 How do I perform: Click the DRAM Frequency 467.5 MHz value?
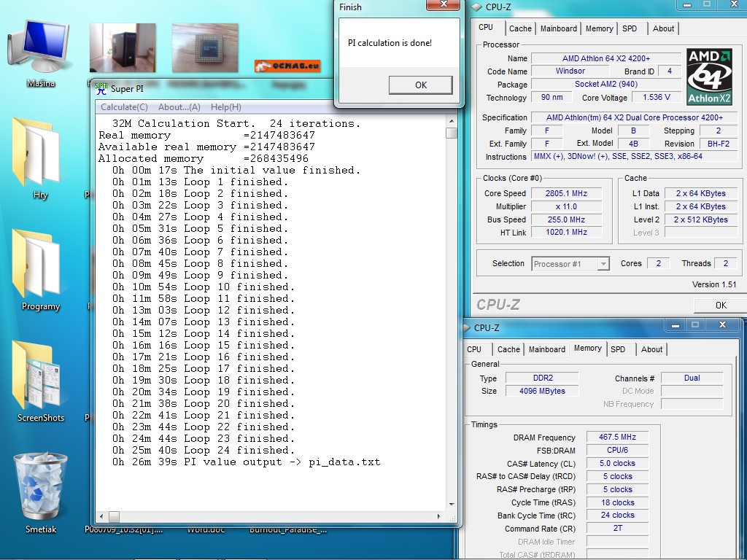pos(617,437)
